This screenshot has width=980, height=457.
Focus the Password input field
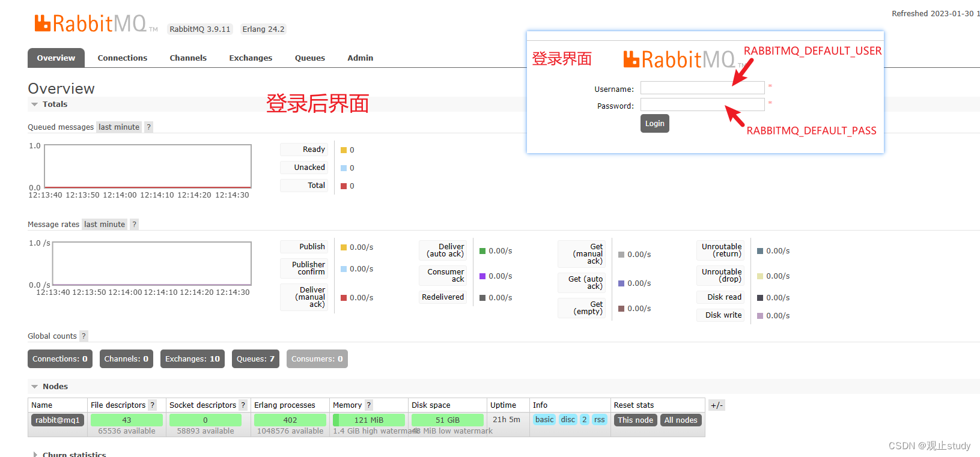pos(702,104)
